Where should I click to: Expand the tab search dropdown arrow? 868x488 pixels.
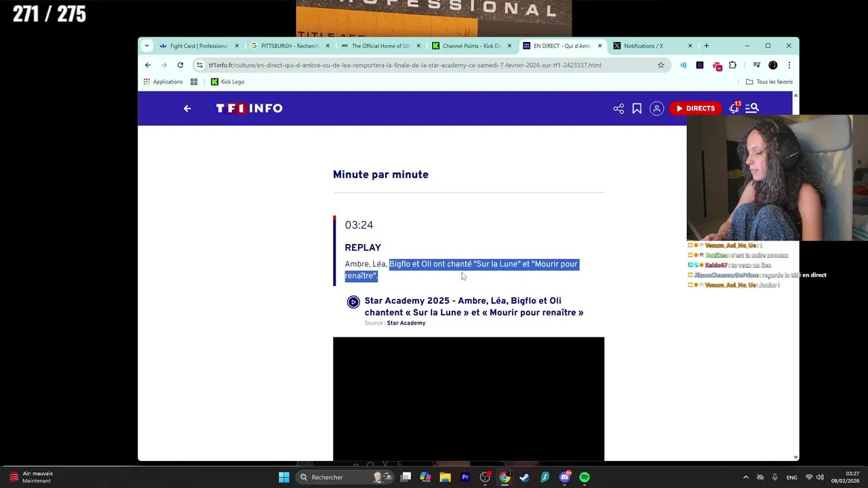click(146, 46)
